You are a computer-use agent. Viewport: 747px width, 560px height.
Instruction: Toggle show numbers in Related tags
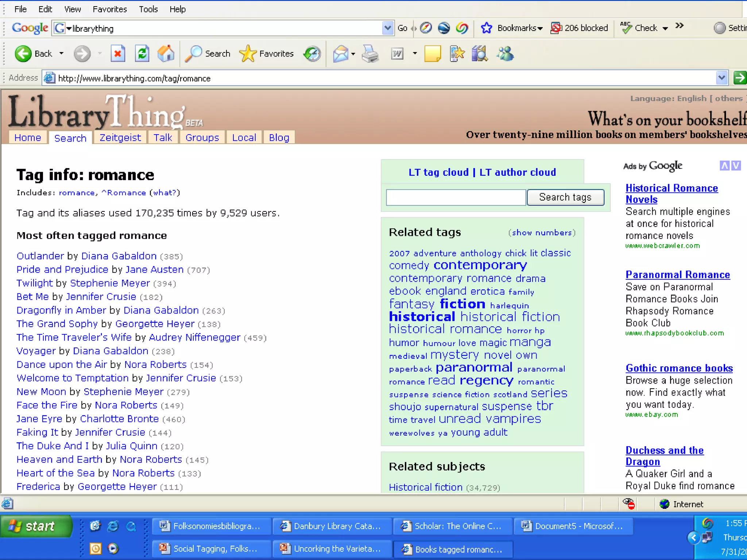coord(542,233)
